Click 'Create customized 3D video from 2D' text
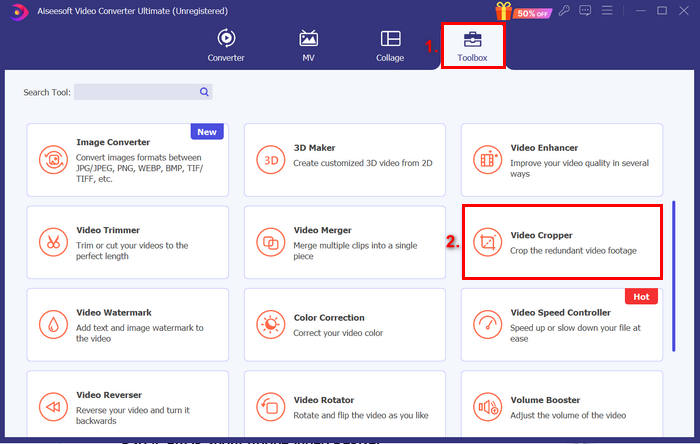 [362, 163]
